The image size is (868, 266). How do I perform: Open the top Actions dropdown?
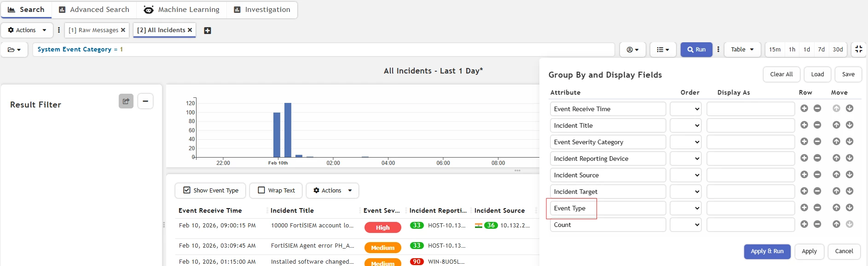click(x=27, y=30)
